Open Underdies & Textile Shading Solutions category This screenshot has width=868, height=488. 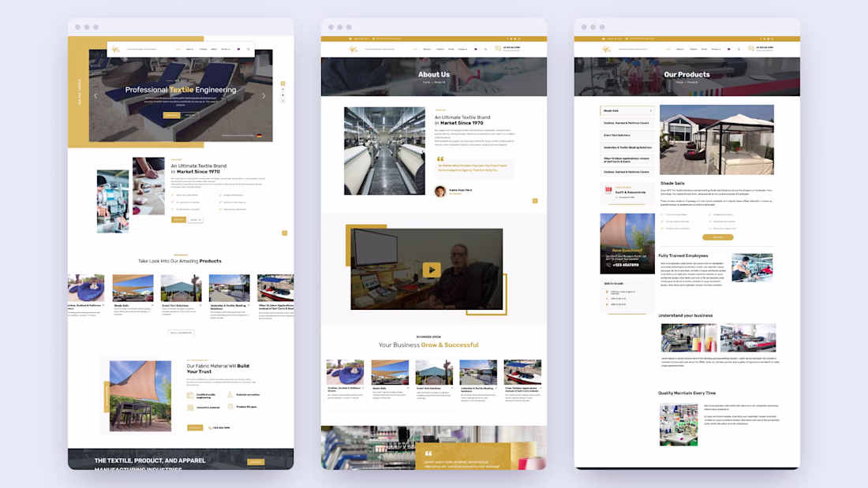[x=627, y=147]
